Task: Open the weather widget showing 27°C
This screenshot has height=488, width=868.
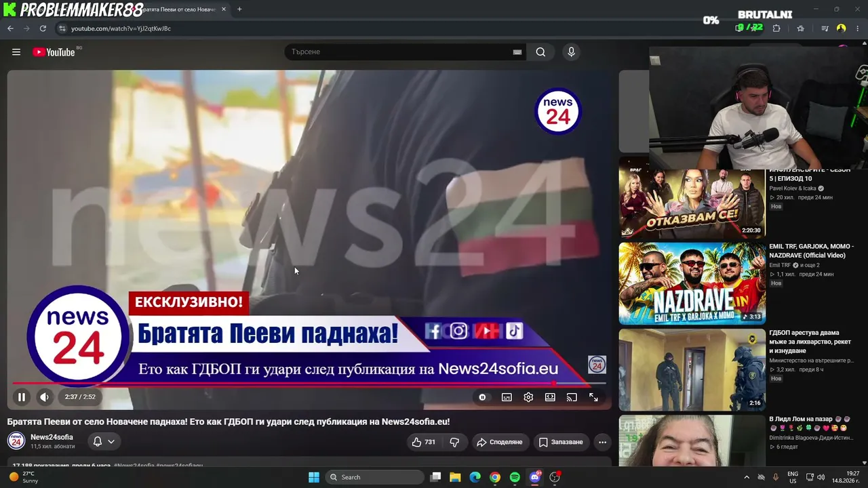Action: [24, 477]
